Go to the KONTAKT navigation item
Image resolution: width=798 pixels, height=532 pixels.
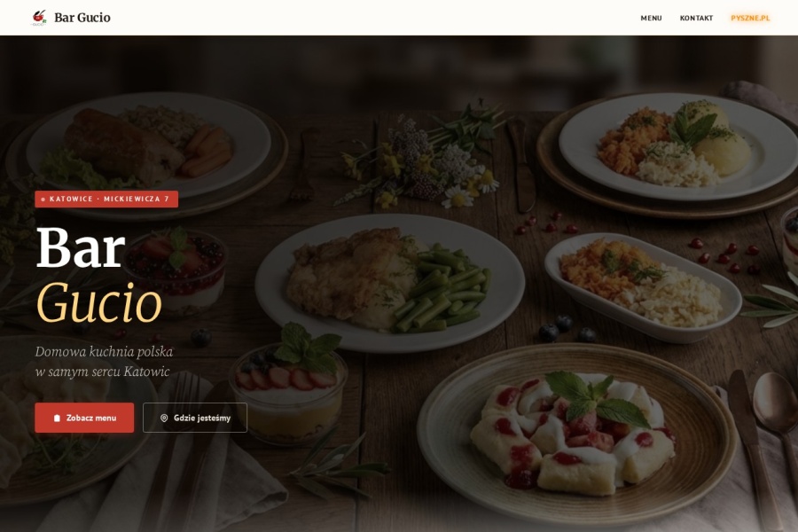696,18
